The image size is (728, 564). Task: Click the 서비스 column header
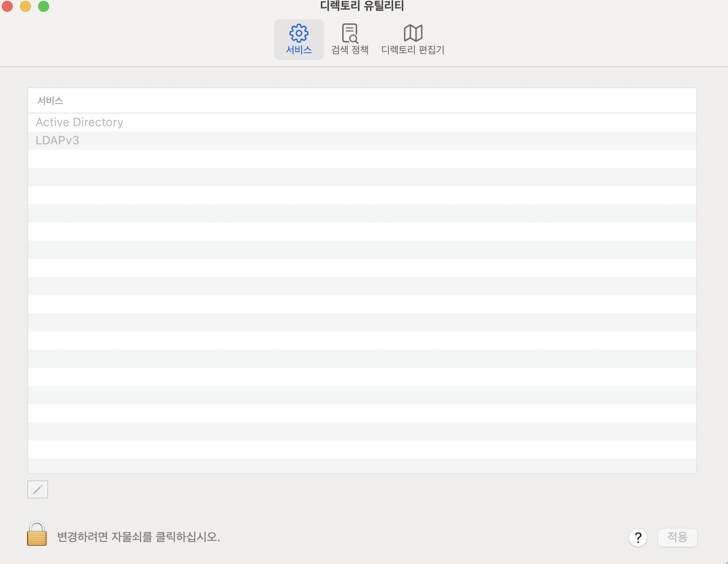tap(362, 101)
